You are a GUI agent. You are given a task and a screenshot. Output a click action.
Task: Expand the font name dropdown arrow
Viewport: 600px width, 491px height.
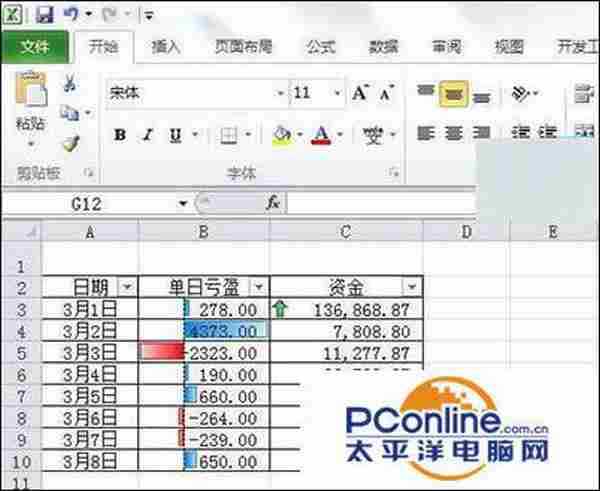pos(280,93)
